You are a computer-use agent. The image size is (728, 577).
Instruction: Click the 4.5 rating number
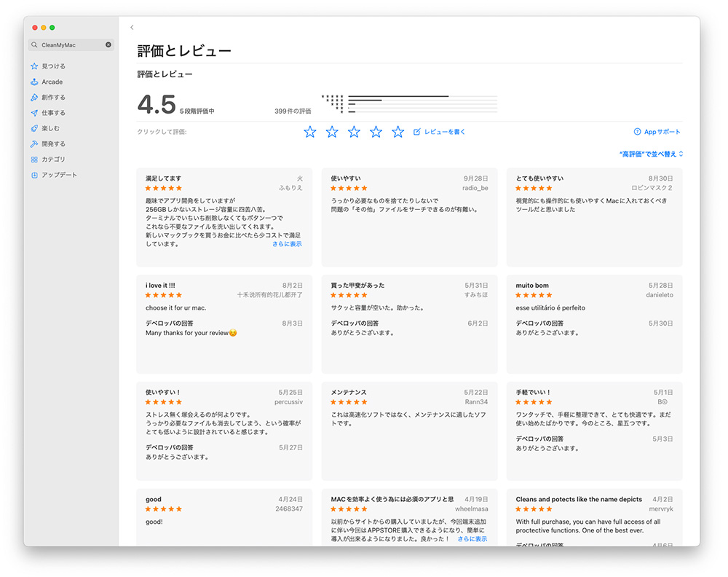coord(157,104)
